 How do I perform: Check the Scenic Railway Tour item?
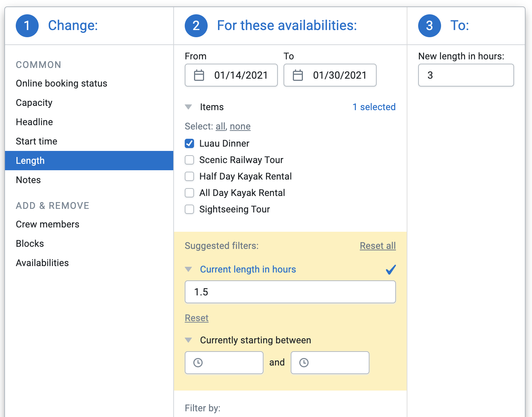(x=189, y=160)
